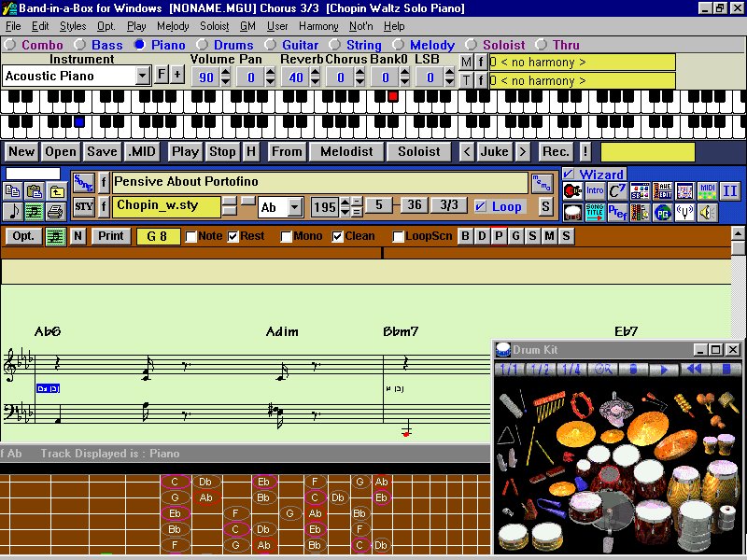The height and width of the screenshot is (560, 747).
Task: Click the speaker audio icon
Action: click(707, 213)
